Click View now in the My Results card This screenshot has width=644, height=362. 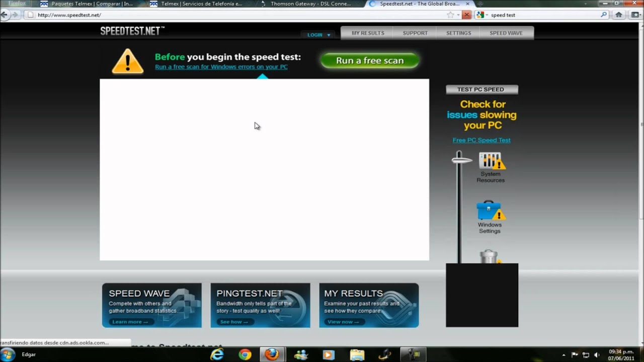click(x=343, y=322)
